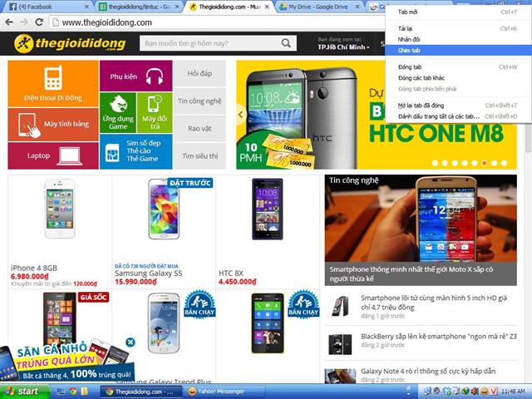
Task: Click the Hỏi đáp link
Action: (x=199, y=73)
